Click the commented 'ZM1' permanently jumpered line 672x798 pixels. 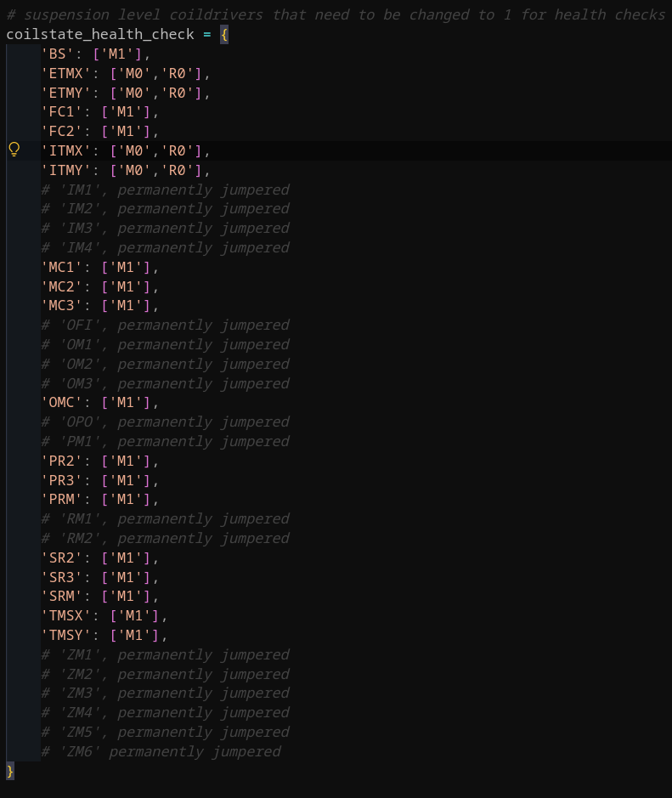tap(166, 654)
